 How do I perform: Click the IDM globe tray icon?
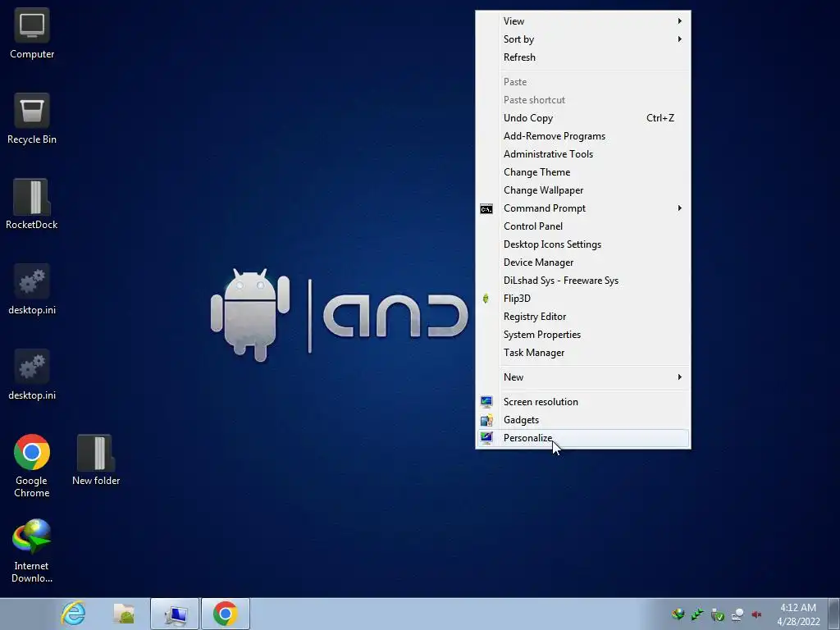pyautogui.click(x=678, y=614)
